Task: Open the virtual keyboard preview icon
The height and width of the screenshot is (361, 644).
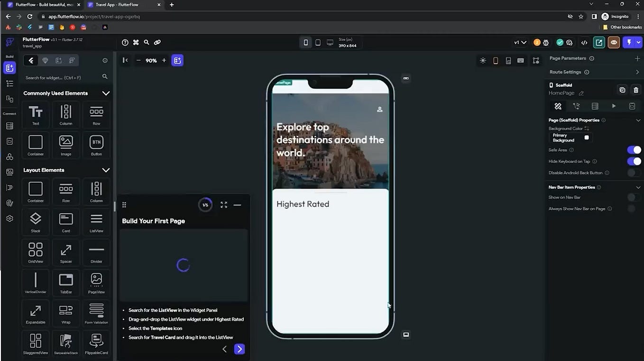Action: [x=520, y=61]
